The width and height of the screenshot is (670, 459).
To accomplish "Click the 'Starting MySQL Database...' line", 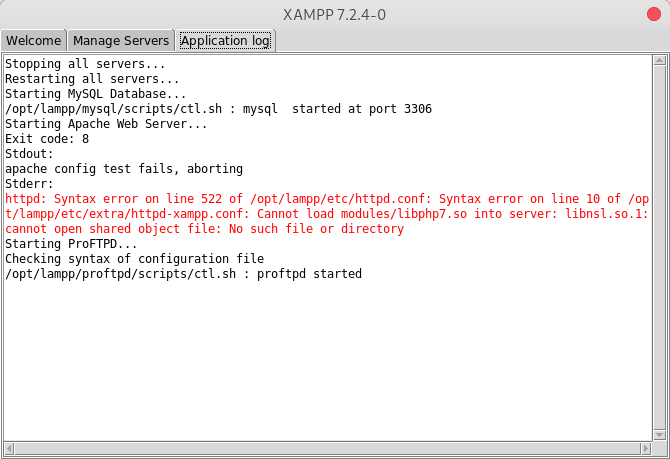I will (x=95, y=94).
